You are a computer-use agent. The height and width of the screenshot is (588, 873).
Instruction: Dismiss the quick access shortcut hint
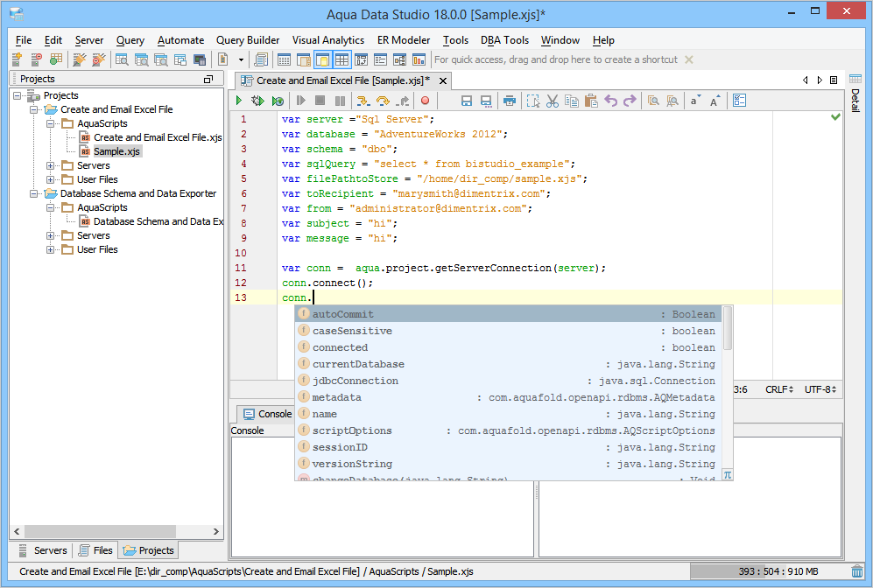coord(689,59)
